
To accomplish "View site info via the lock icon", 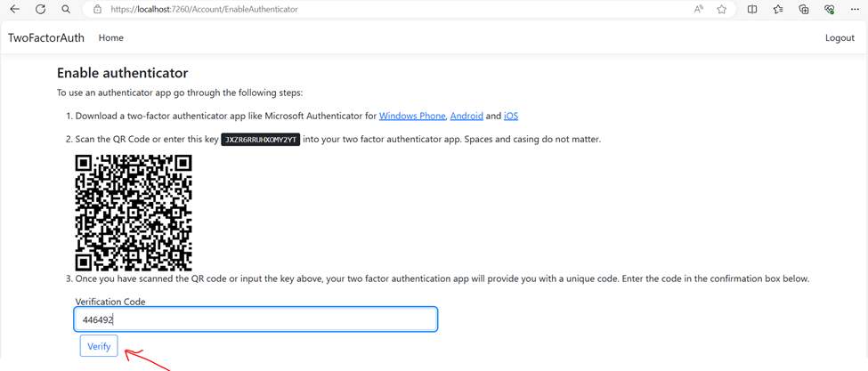I will click(97, 9).
